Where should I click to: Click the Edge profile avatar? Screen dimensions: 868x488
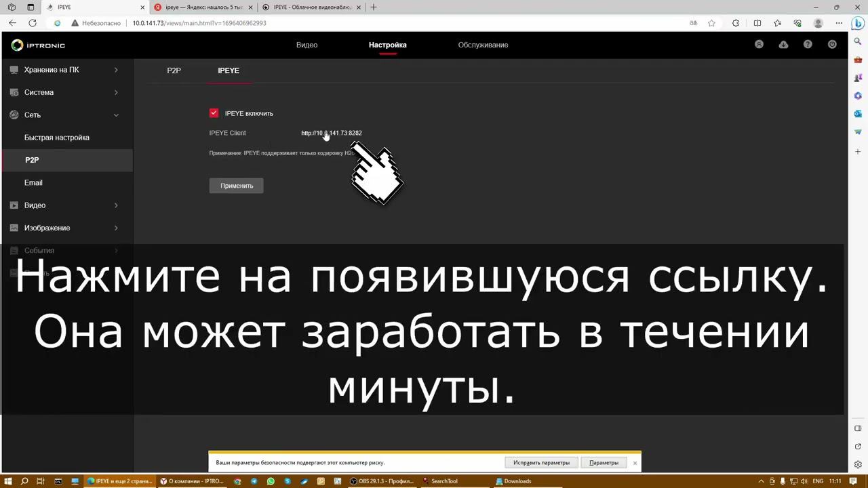point(818,23)
